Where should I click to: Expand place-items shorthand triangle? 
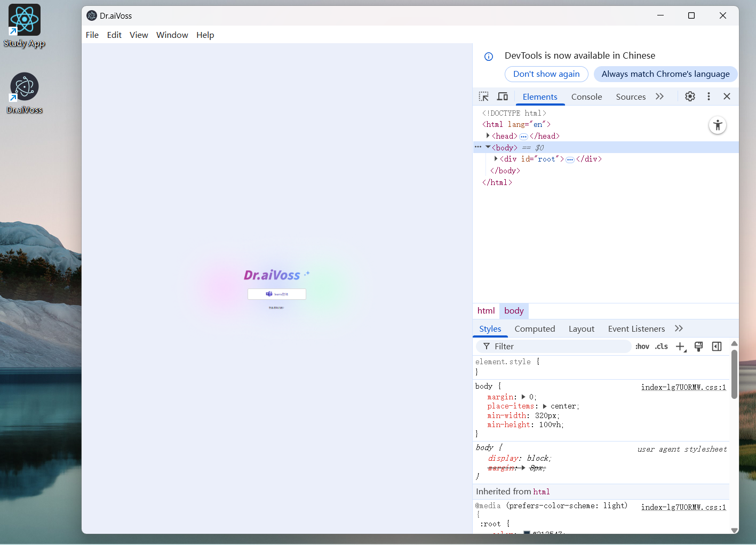(x=545, y=406)
